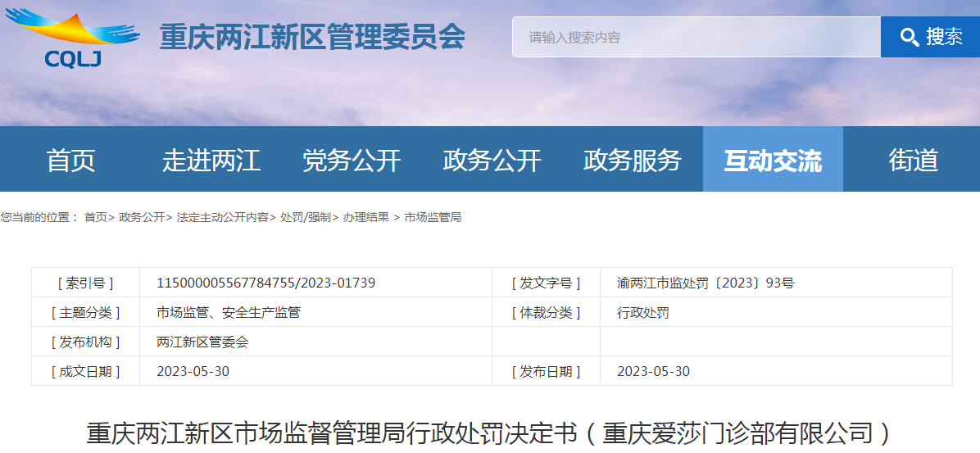Image resolution: width=980 pixels, height=453 pixels.
Task: Open the 政务服务 navigation tab
Action: point(632,160)
